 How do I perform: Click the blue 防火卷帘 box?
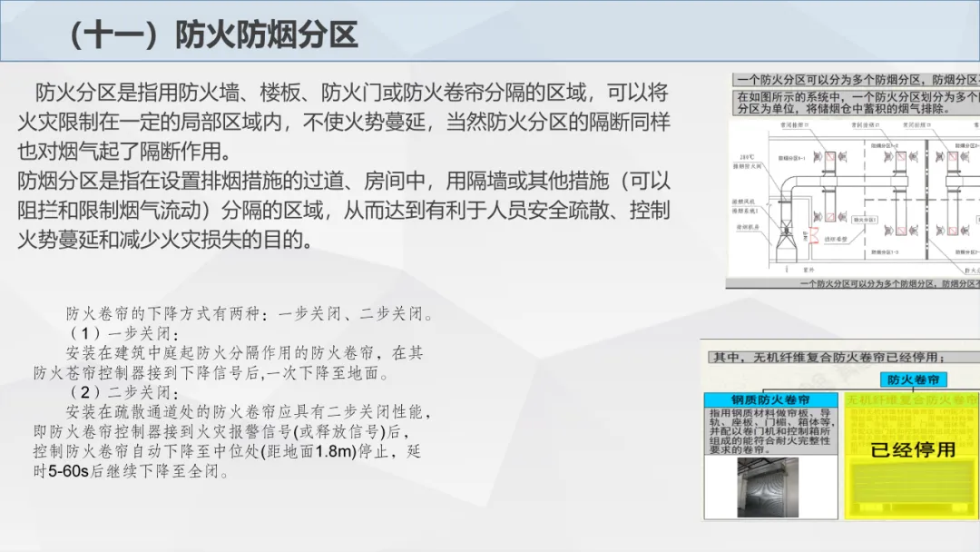(x=913, y=379)
